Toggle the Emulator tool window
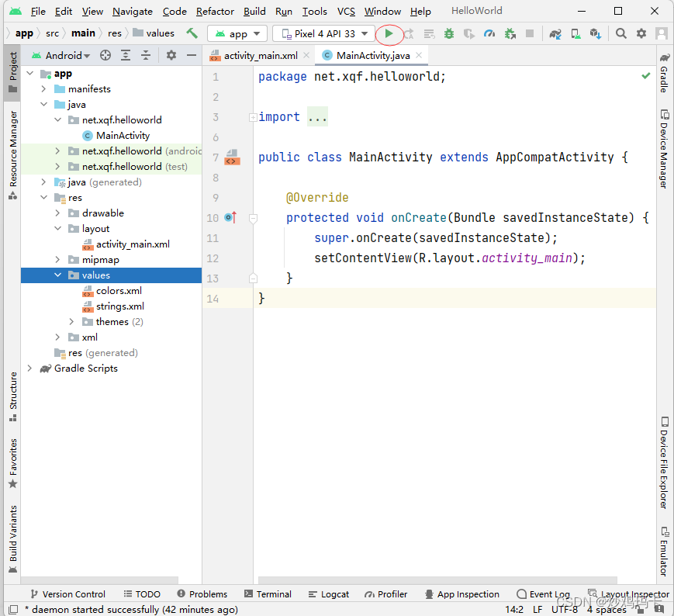 tap(665, 552)
